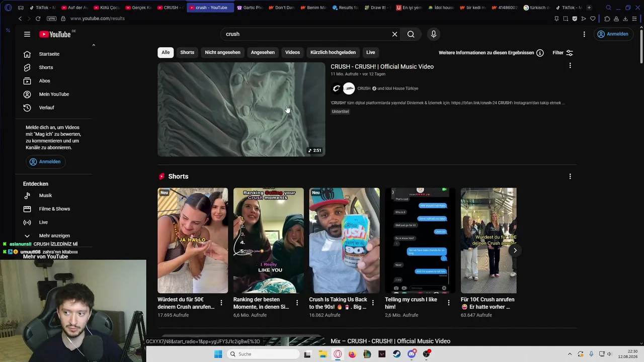Open the YouTube guide hamburger menu
This screenshot has height=362, width=644.
click(x=27, y=34)
